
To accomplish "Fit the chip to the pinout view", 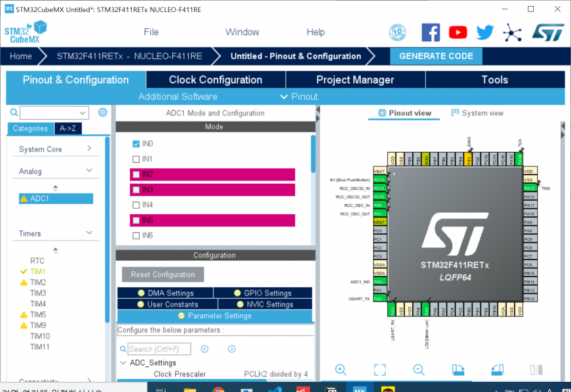I will 380,370.
